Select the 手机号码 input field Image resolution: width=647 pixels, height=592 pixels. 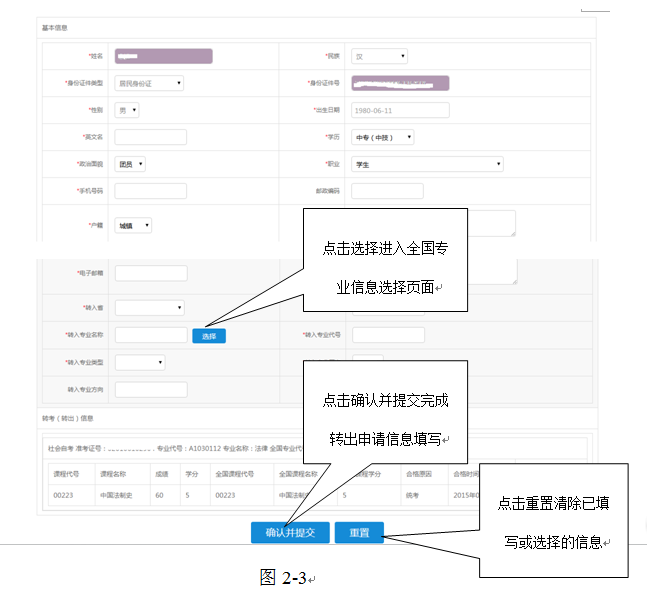(x=151, y=191)
